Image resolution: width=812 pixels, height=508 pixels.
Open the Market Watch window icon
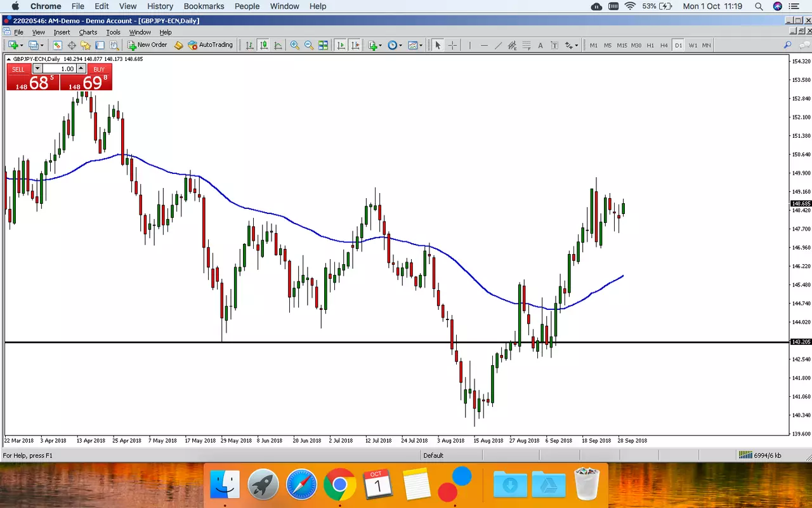click(x=57, y=45)
